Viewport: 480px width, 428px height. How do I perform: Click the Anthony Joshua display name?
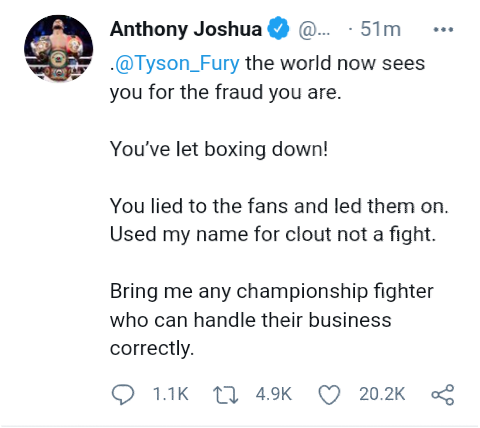tap(186, 29)
